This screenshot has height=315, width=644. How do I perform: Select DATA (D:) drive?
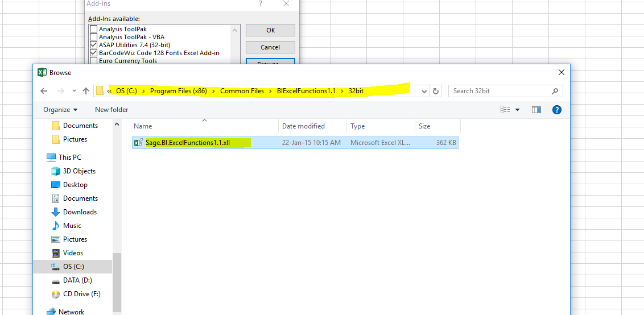72,280
